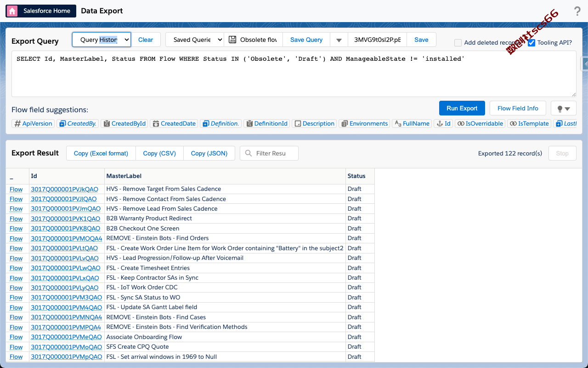The height and width of the screenshot is (368, 588).
Task: Insert the CreatedById field suggestion
Action: 124,123
